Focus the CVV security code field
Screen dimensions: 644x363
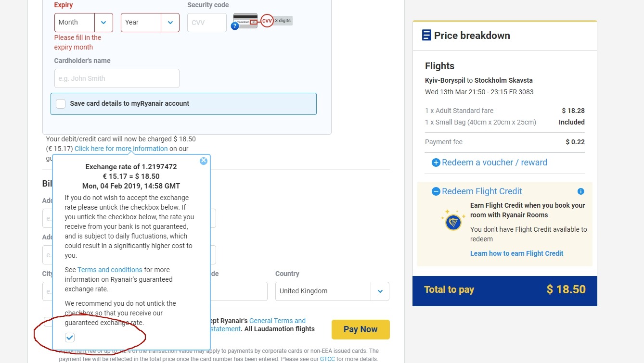pyautogui.click(x=206, y=23)
